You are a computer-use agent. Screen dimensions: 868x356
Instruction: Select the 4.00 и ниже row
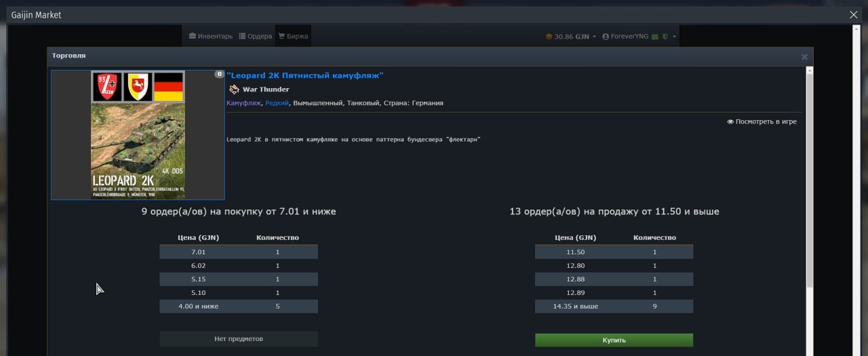pyautogui.click(x=239, y=306)
